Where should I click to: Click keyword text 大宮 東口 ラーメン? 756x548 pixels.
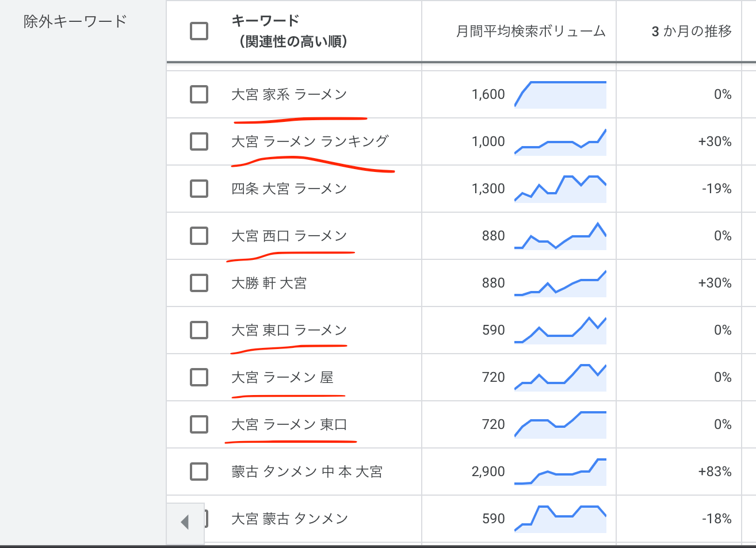(289, 330)
